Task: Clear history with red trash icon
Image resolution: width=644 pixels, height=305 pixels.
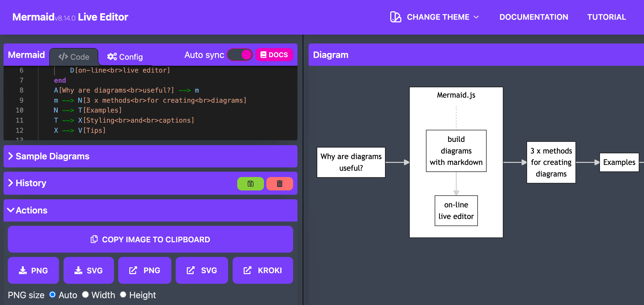Action: coord(279,184)
